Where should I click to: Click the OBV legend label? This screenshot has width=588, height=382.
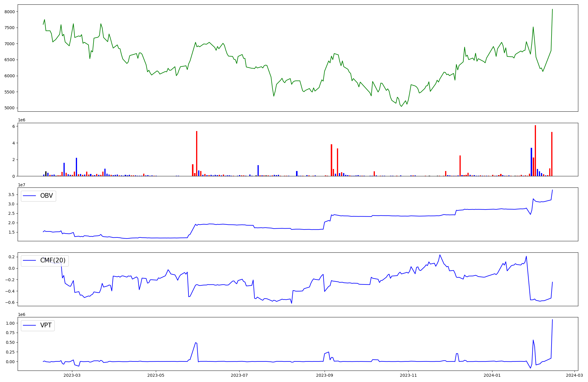point(46,196)
